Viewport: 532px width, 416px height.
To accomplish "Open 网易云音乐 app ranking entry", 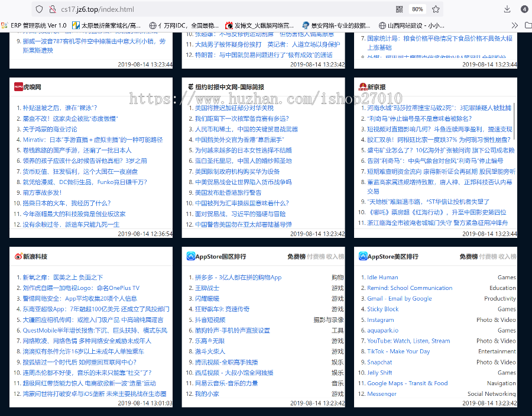I will pos(226,383).
